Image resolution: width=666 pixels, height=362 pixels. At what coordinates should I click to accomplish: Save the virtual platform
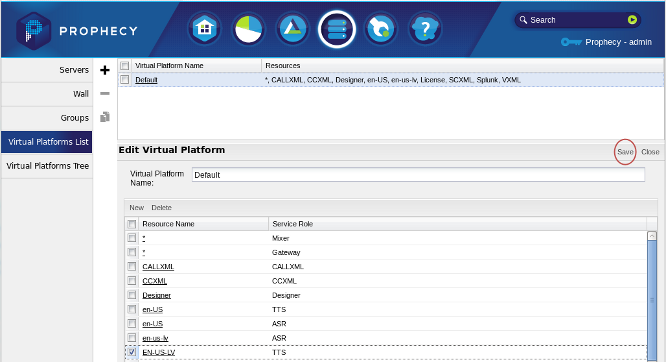pos(625,152)
